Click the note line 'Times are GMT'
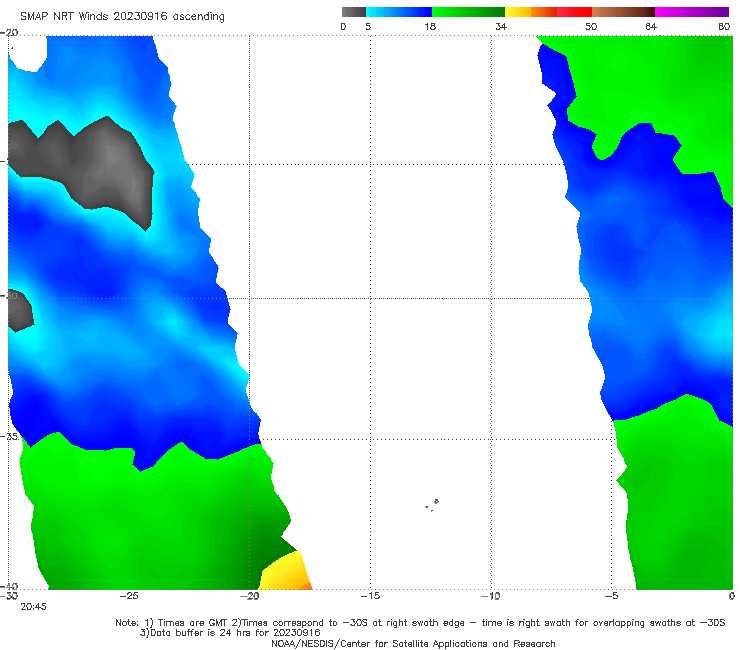The width and height of the screenshot is (740, 650). tap(193, 623)
